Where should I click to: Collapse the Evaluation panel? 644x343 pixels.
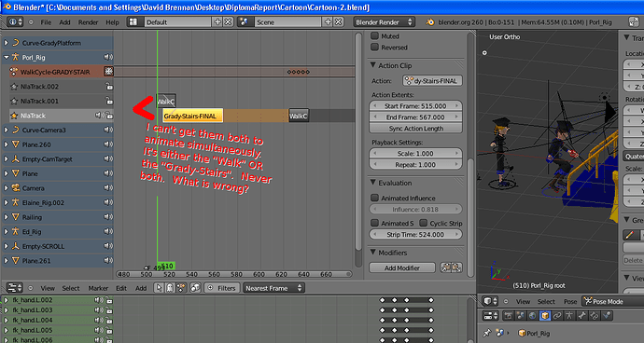(x=373, y=183)
